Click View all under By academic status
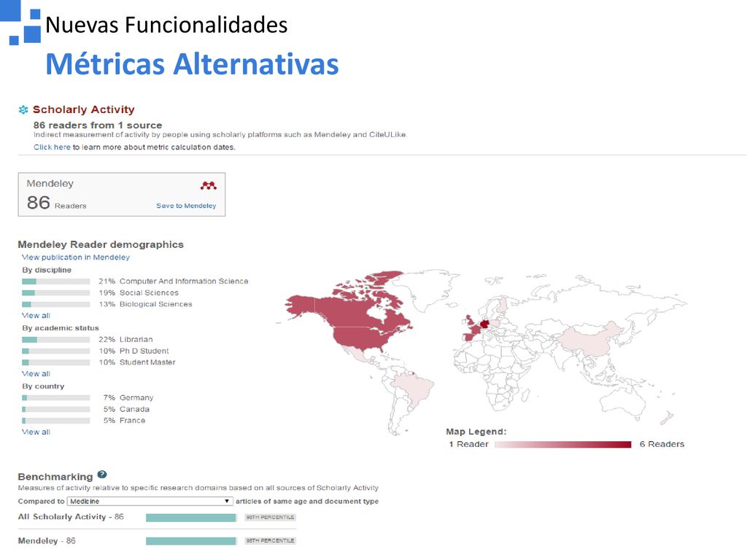Image resolution: width=747 pixels, height=560 pixels. click(x=36, y=374)
